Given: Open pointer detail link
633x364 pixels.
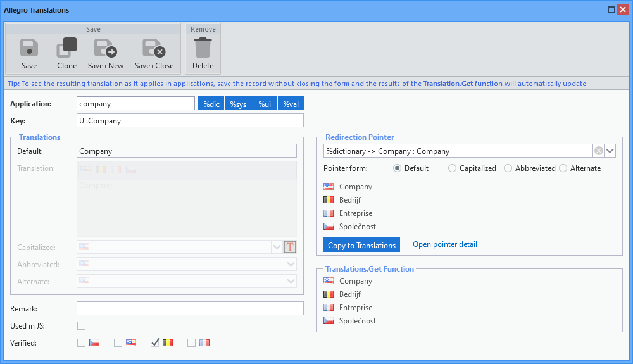Looking at the screenshot, I should [x=445, y=244].
